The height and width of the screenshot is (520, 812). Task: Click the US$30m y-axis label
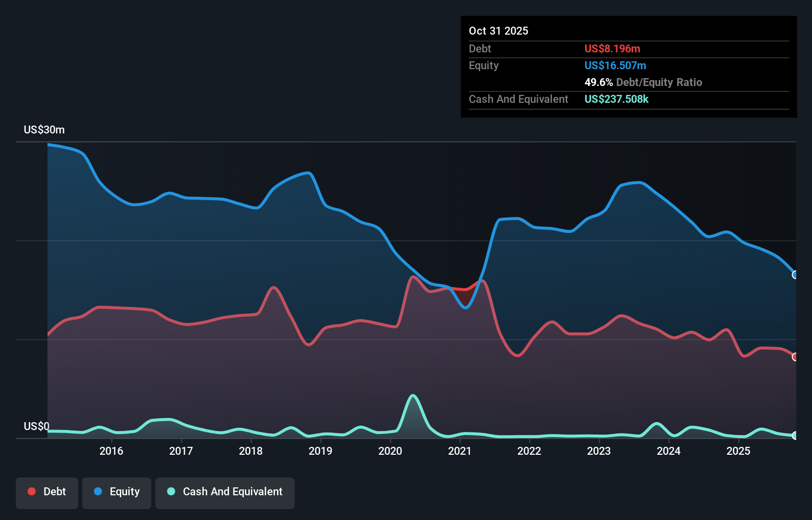(44, 130)
